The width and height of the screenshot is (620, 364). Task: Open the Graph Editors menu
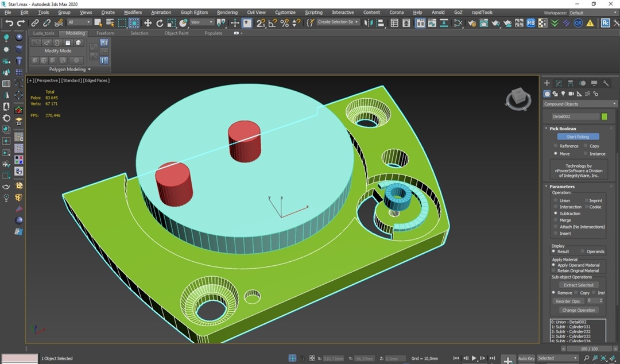pos(194,13)
